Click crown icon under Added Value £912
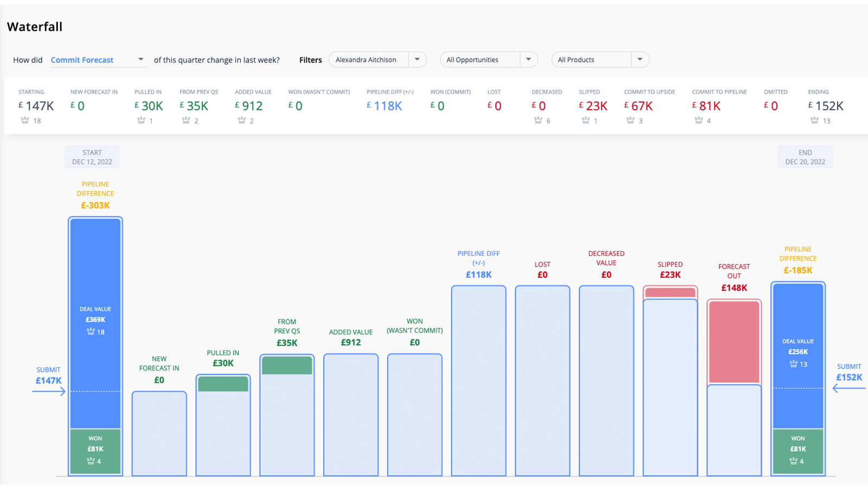 tap(241, 120)
